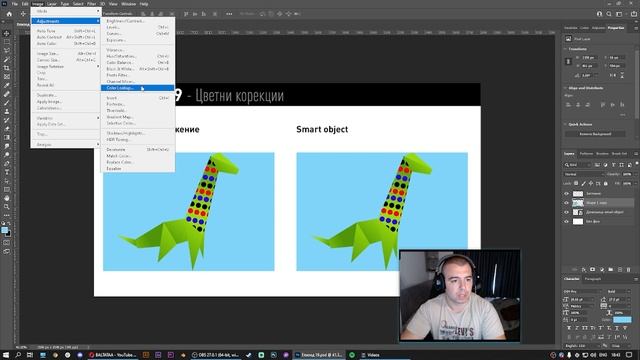
Task: Click the background color swatch
Action: (x=8, y=233)
